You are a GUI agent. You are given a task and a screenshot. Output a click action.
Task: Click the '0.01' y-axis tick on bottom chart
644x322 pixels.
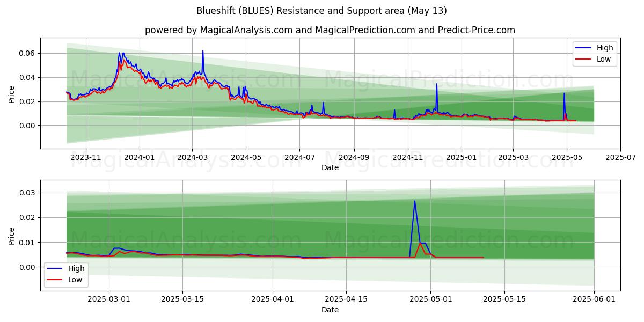click(x=28, y=242)
